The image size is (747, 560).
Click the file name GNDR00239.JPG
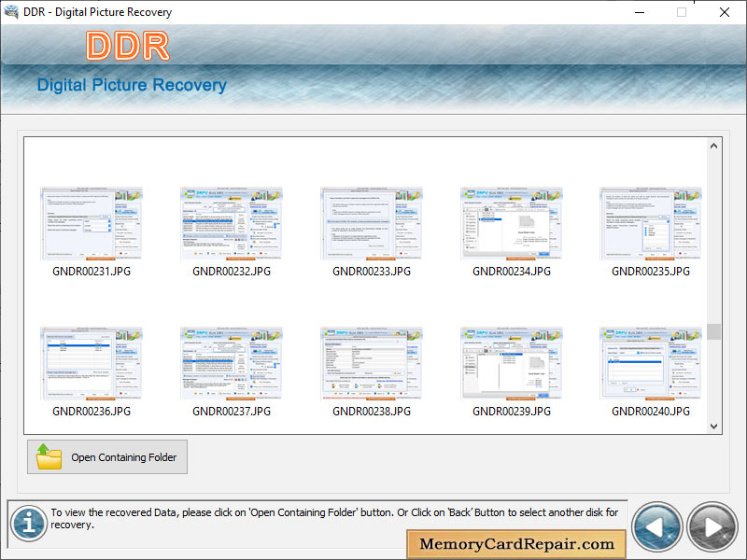(x=512, y=412)
